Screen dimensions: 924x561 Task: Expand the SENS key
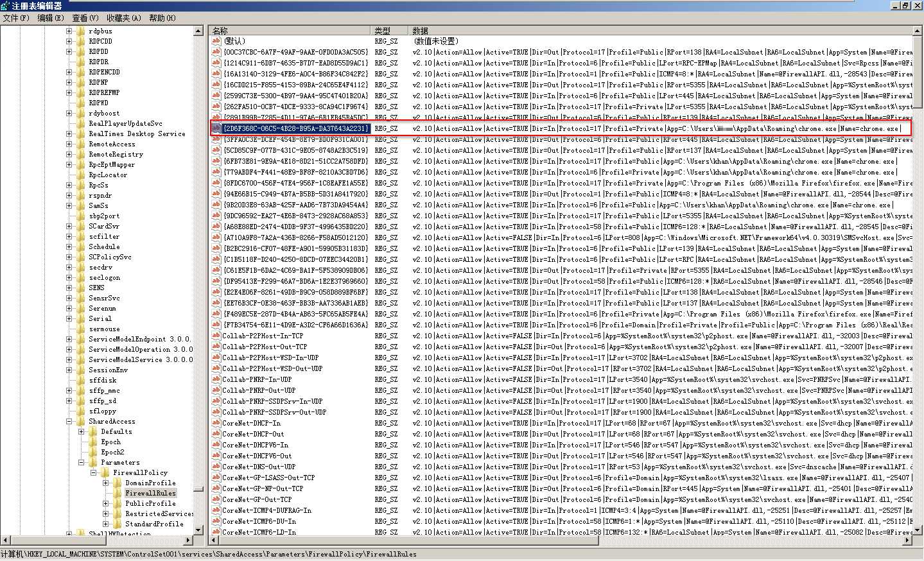point(69,288)
